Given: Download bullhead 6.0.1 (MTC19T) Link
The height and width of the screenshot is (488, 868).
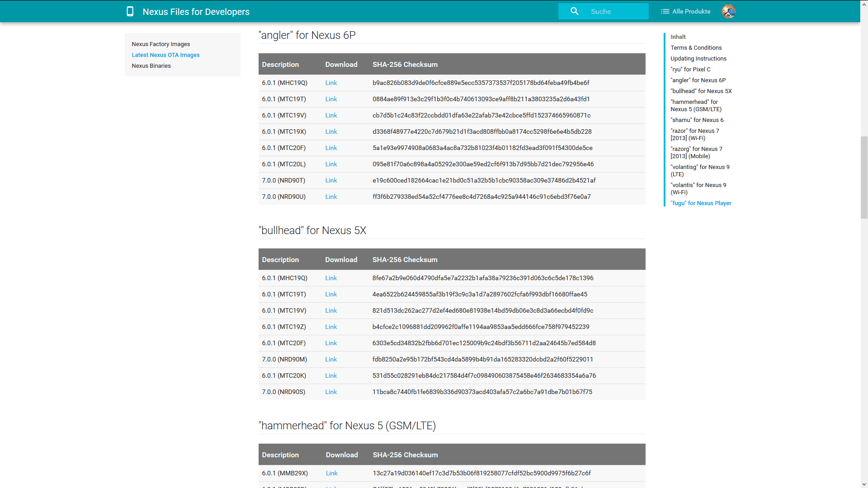Looking at the screenshot, I should pos(331,294).
